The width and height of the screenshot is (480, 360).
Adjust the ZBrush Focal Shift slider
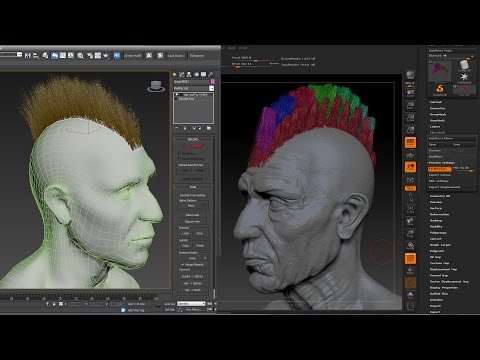click(x=255, y=59)
